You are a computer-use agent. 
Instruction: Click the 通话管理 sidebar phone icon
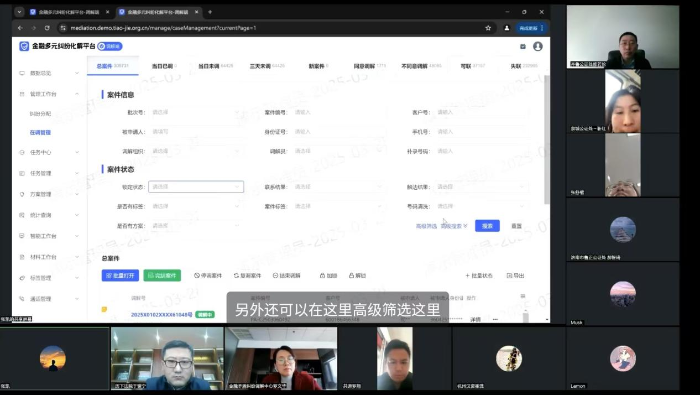[x=22, y=299]
